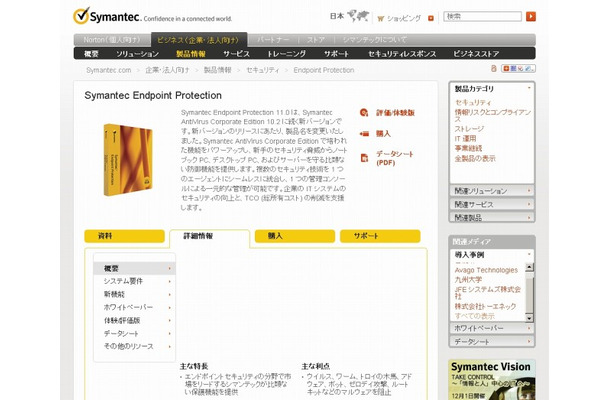Open the ソリューション menu
Image resolution: width=610 pixels, height=400 pixels.
coord(137,54)
